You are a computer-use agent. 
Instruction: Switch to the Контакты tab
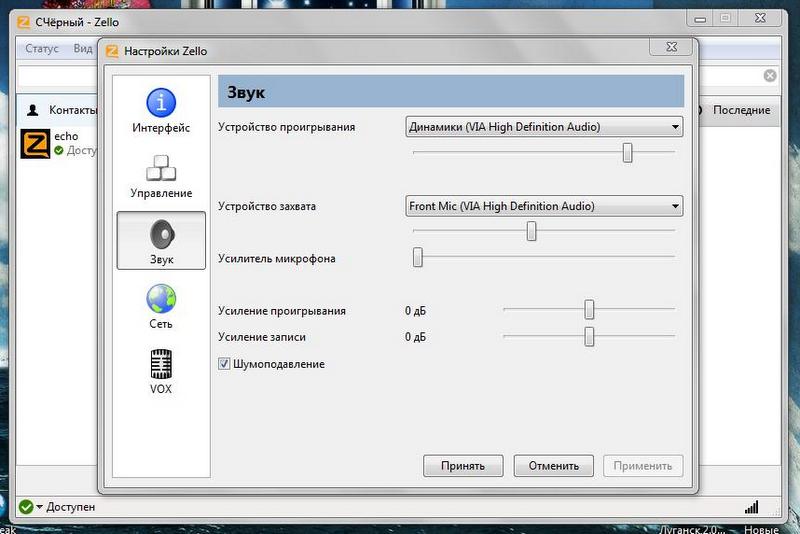coord(57,110)
